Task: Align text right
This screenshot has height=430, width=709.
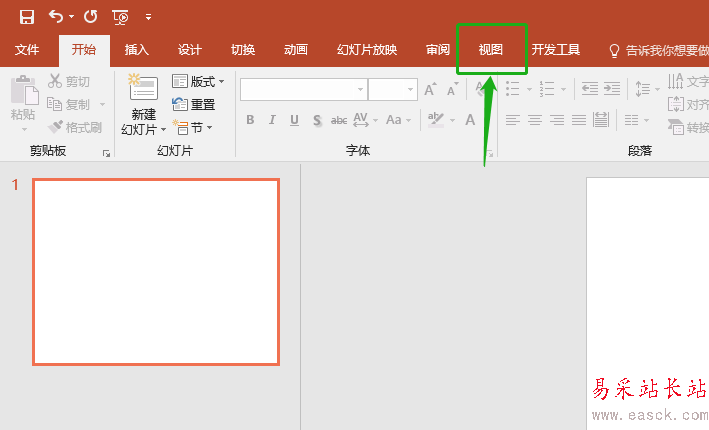Action: [557, 120]
